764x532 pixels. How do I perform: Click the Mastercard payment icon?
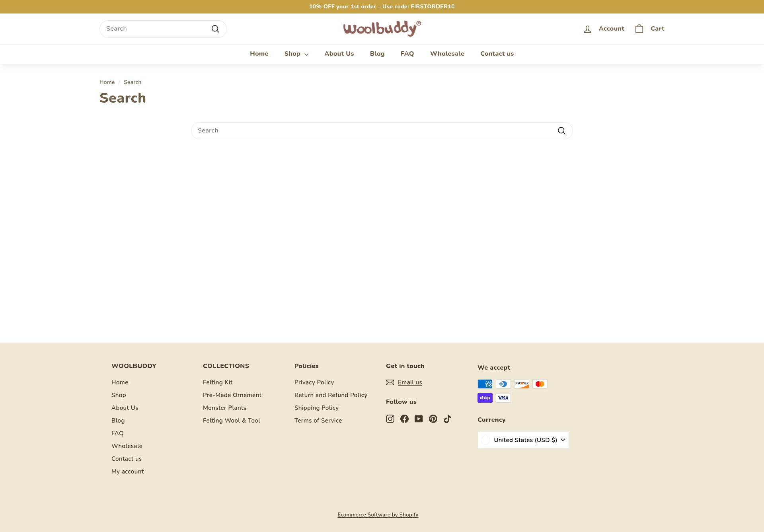pyautogui.click(x=540, y=384)
